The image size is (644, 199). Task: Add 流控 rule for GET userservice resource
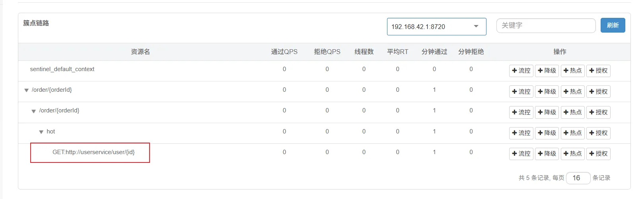coord(521,154)
